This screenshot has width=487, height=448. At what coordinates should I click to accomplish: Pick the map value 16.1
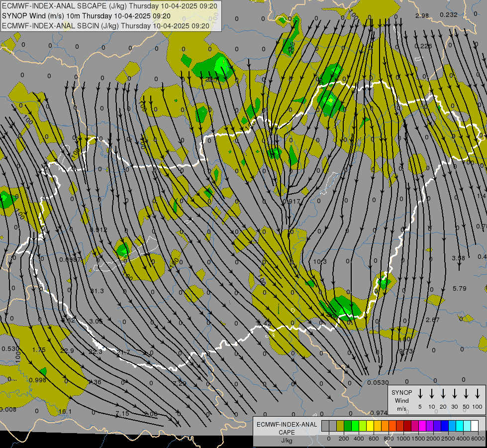[65, 412]
